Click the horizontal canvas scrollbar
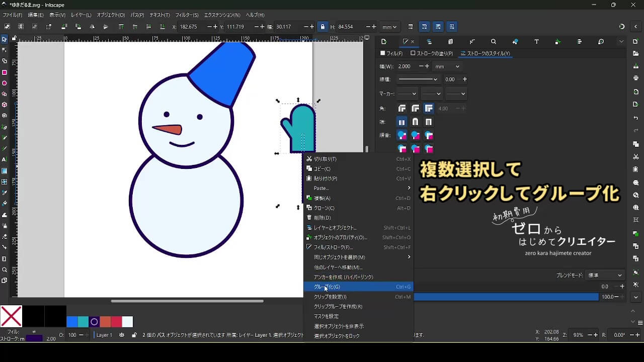644x362 pixels. 187,301
